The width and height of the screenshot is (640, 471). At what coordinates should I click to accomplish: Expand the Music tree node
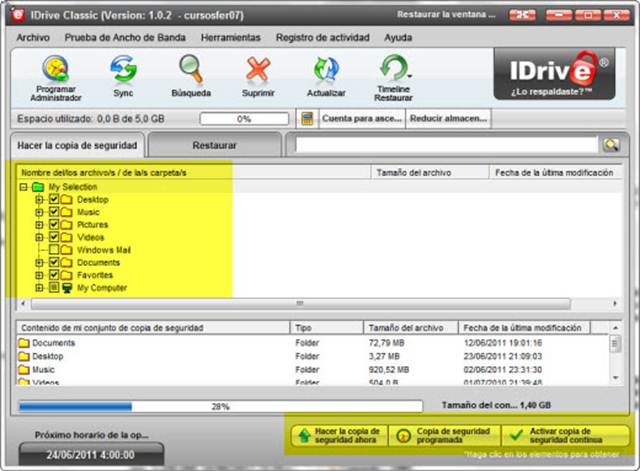pos(39,212)
